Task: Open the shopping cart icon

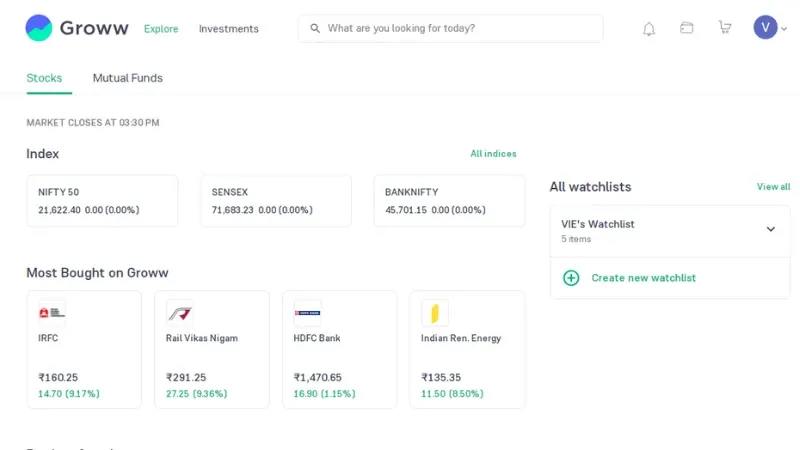Action: [x=725, y=28]
